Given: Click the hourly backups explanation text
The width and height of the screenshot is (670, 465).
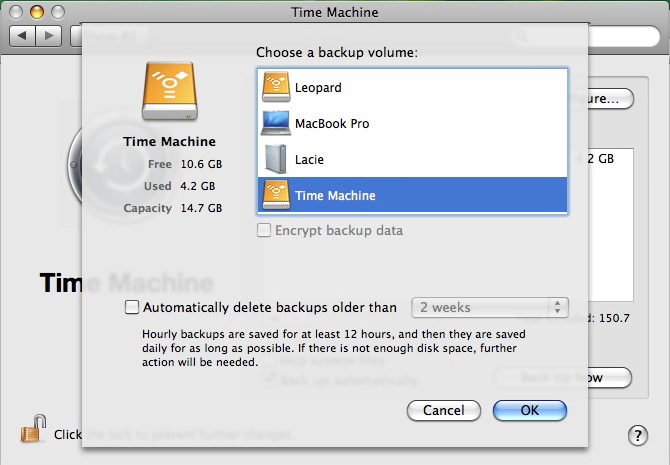Looking at the screenshot, I should [x=334, y=348].
